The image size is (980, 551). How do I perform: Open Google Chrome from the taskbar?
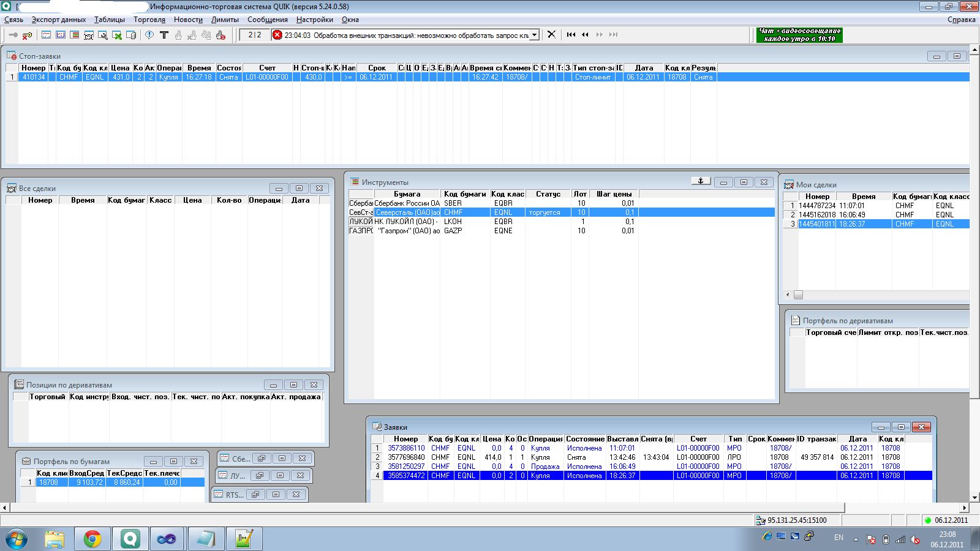92,539
